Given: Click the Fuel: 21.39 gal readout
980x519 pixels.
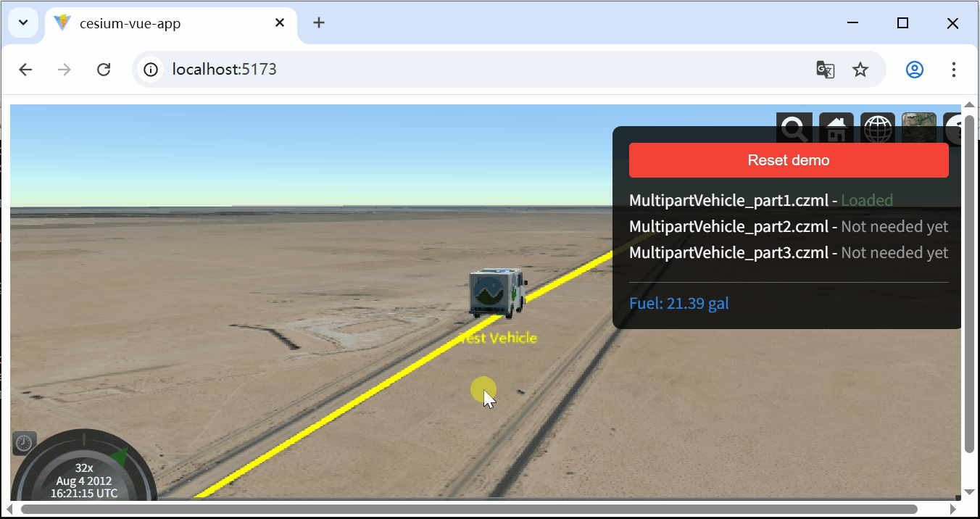Looking at the screenshot, I should click(x=679, y=303).
